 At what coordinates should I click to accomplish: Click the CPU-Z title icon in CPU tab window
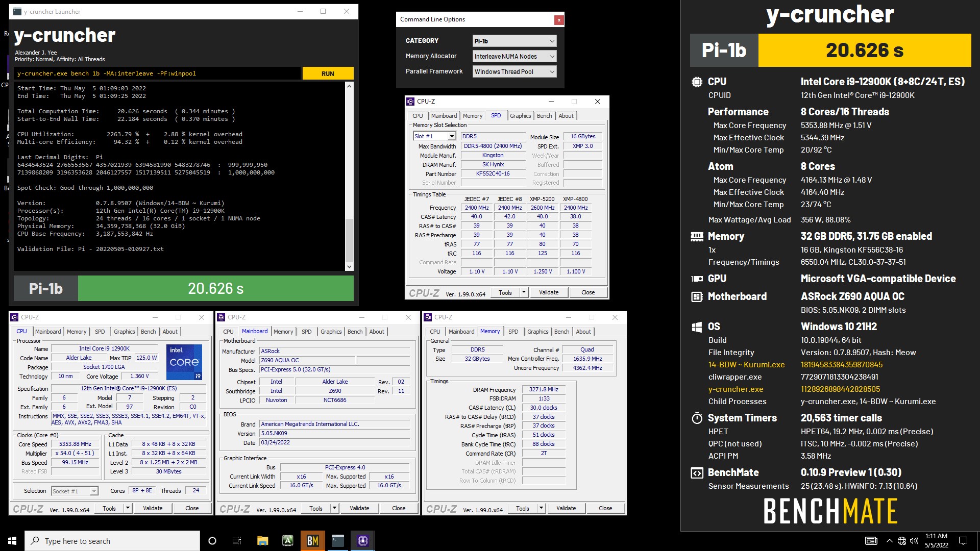click(14, 317)
